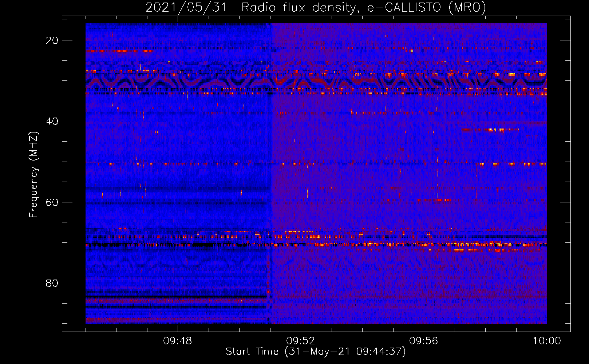Click the '10:00' time tick label
The width and height of the screenshot is (589, 364).
547,341
